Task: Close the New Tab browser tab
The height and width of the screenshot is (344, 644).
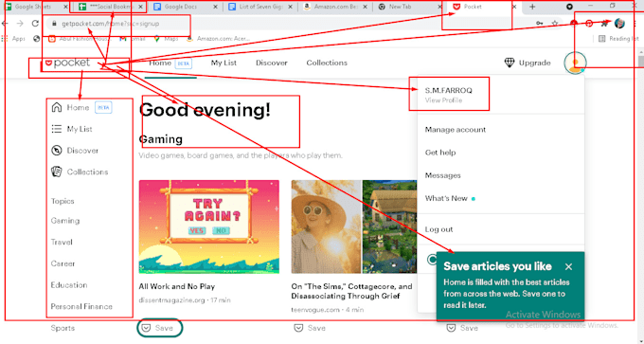Action: [439, 7]
